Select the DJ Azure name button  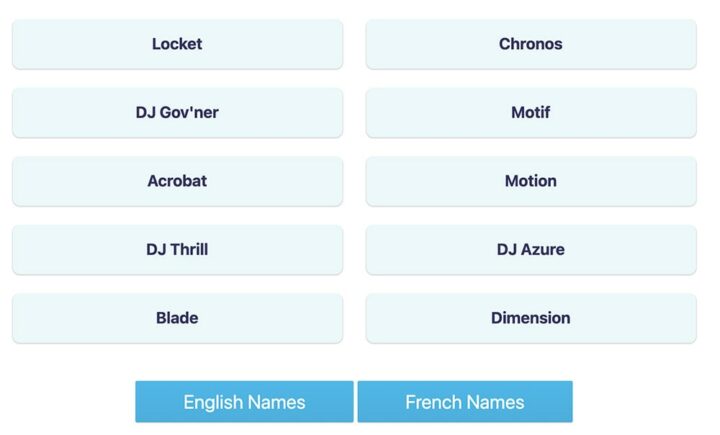pyautogui.click(x=530, y=249)
